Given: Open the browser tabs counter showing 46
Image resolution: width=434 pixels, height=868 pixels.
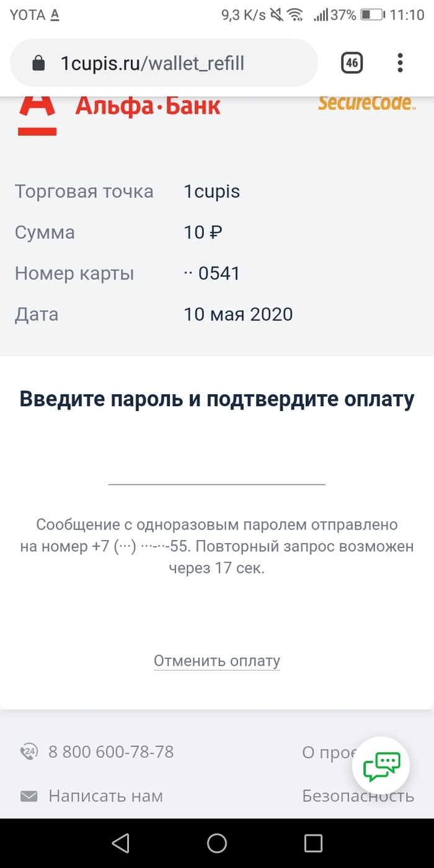Looking at the screenshot, I should [352, 63].
